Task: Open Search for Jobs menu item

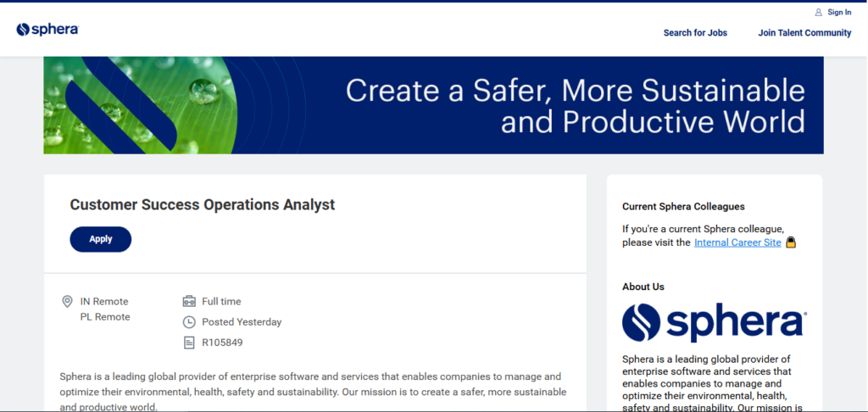Action: [x=695, y=33]
